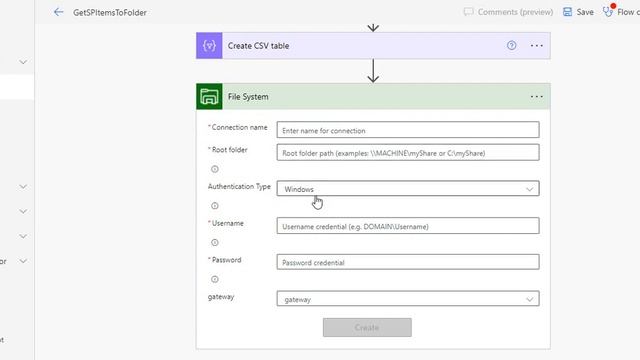Click the Comments speech bubble icon
Screen dimensions: 640x360
469,12
